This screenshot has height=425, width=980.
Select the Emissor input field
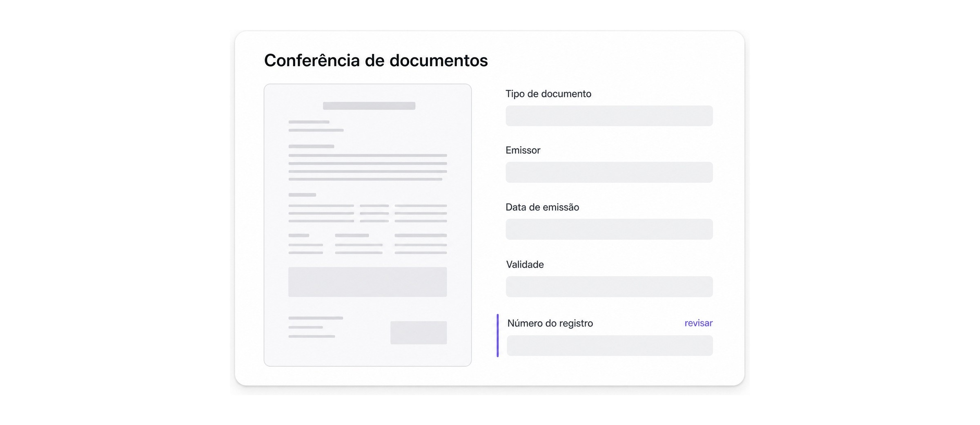pyautogui.click(x=609, y=172)
